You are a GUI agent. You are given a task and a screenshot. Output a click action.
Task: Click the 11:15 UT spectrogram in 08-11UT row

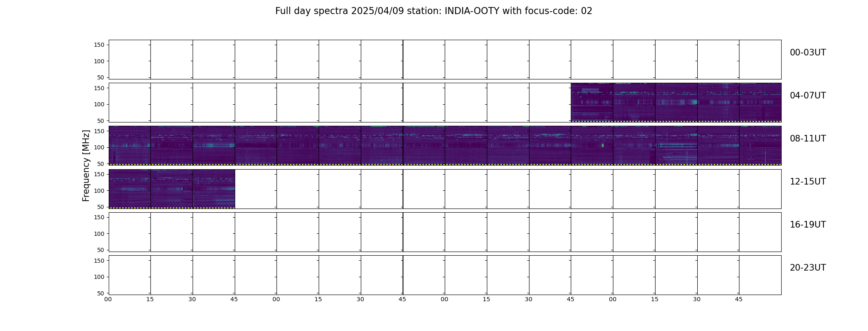pyautogui.click(x=676, y=146)
